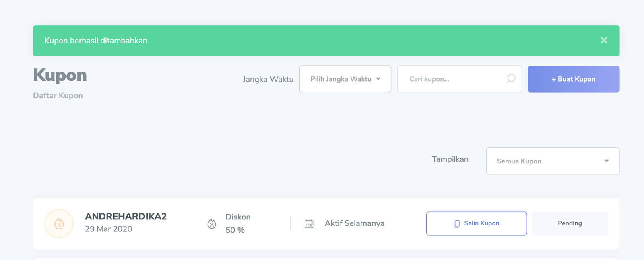Click the Diskon label
This screenshot has height=260, width=644.
(238, 217)
